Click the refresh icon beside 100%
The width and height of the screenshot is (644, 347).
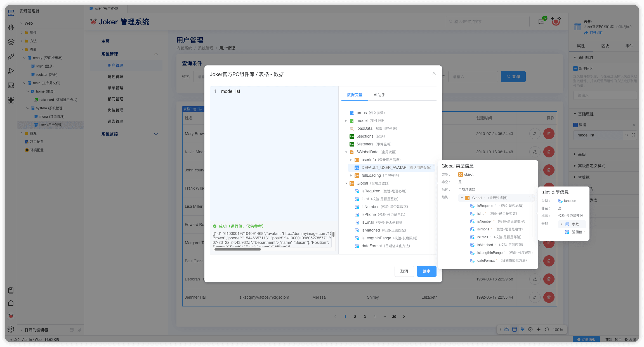tap(547, 329)
